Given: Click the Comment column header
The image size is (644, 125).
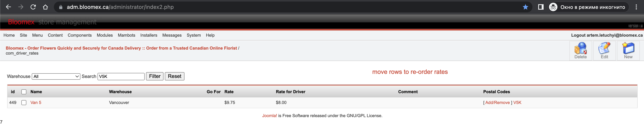Looking at the screenshot, I should [x=408, y=92].
